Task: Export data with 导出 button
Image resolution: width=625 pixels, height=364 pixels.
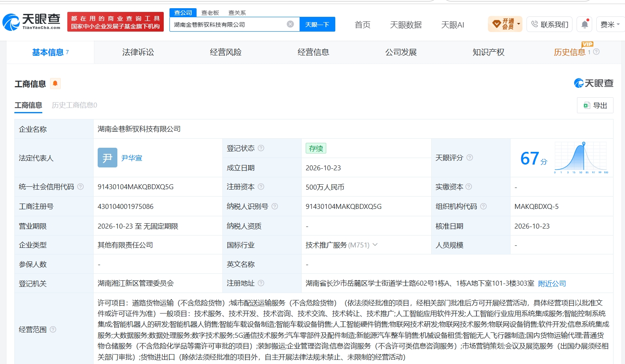Action: (x=595, y=105)
